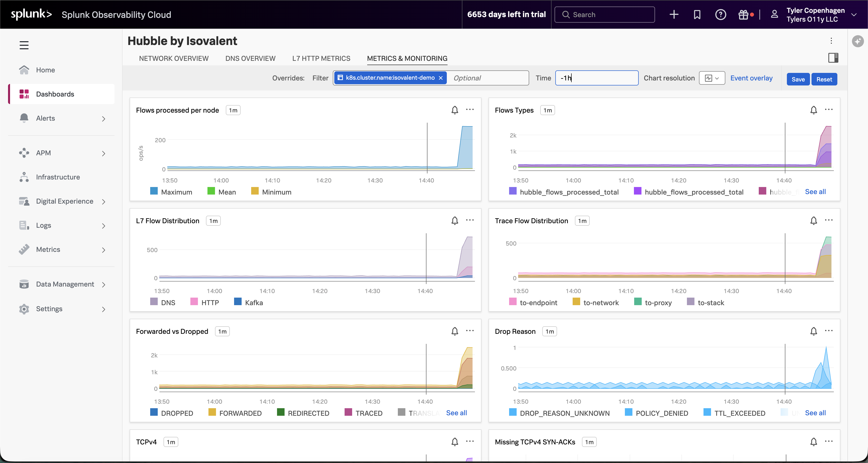
Task: Open the bookmarks icon next to search
Action: coord(697,15)
